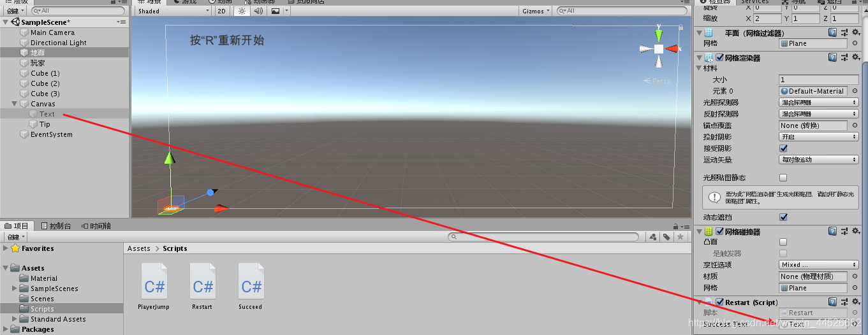Expand the SampleScenes folder

coord(15,289)
